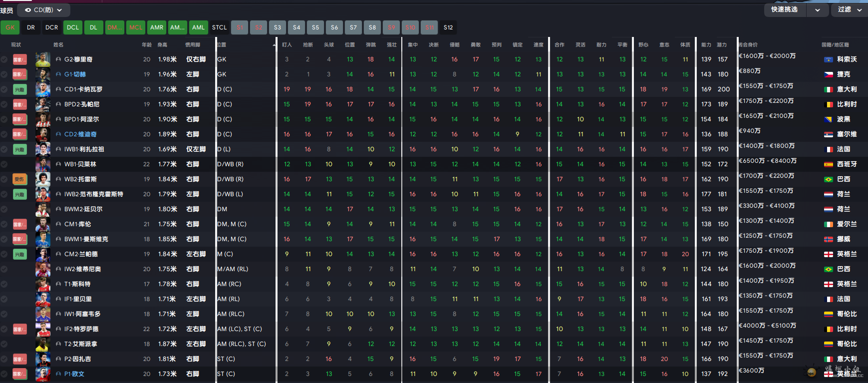
Task: Click the Spain flag next to 西班牙
Action: [x=829, y=164]
